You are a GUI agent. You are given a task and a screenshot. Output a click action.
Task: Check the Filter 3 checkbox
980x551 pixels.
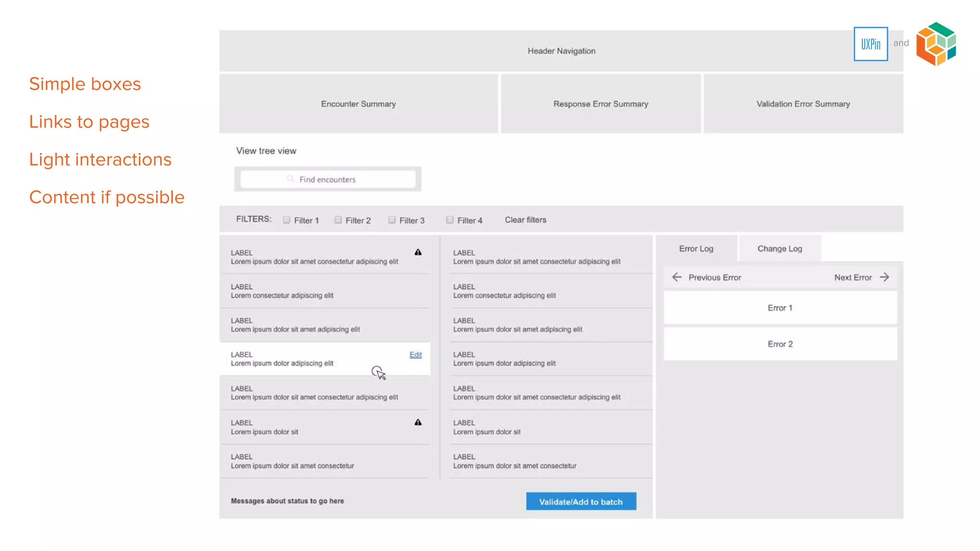pyautogui.click(x=392, y=220)
